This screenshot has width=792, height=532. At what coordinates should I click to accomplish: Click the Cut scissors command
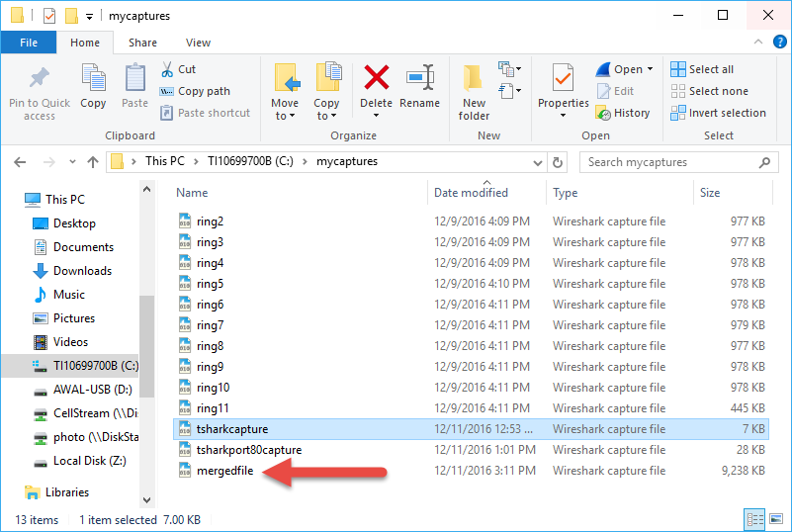coord(178,69)
